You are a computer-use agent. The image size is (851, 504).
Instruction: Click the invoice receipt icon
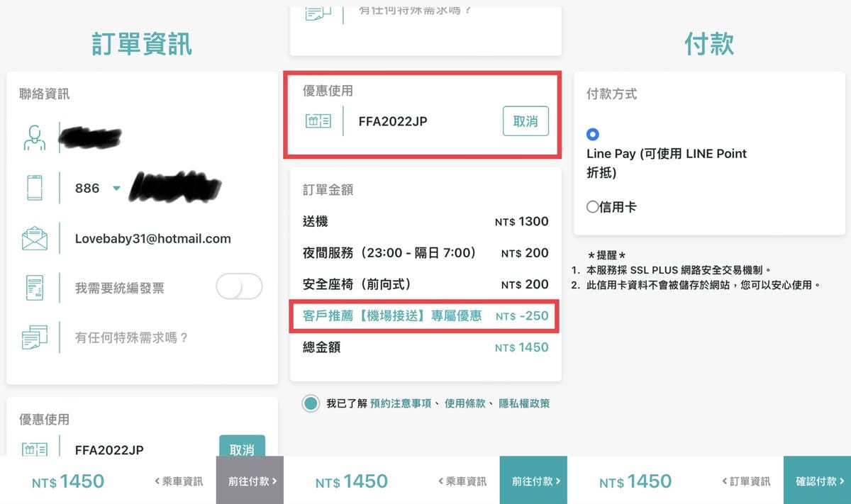point(34,289)
